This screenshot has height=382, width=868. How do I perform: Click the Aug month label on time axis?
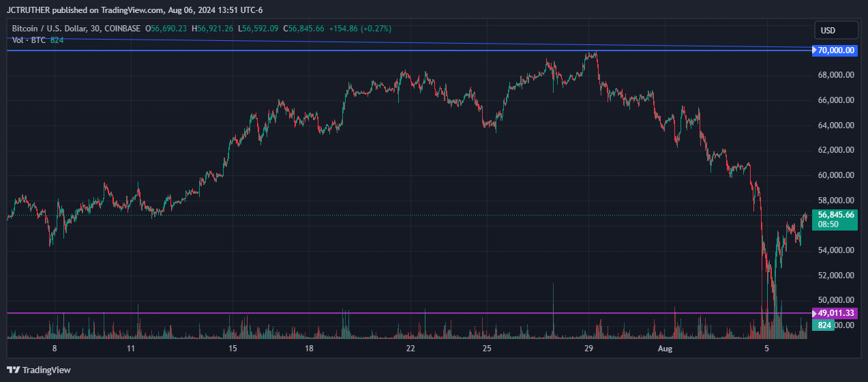pyautogui.click(x=665, y=349)
